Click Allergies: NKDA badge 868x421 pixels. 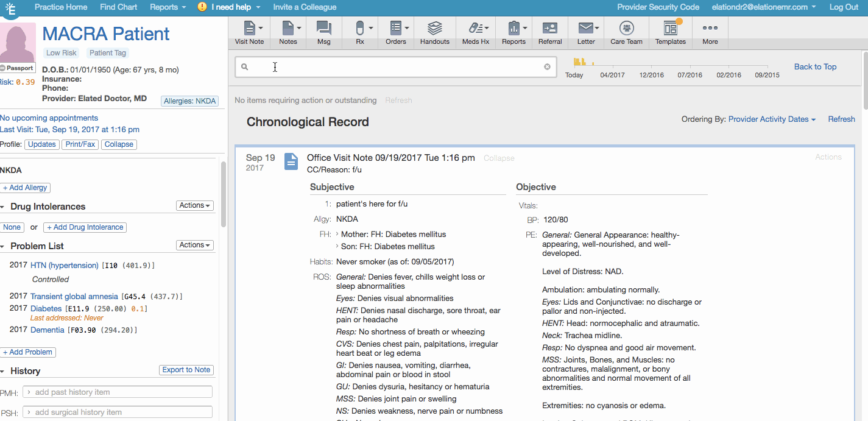[190, 101]
